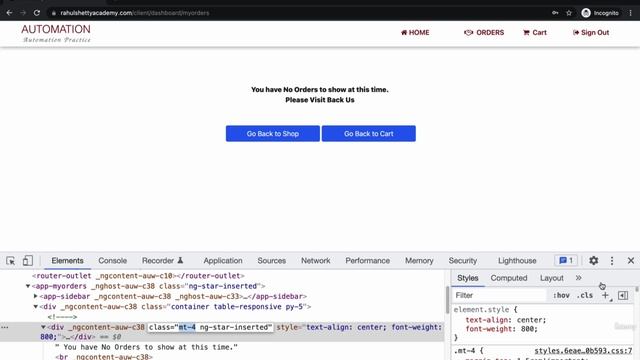This screenshot has height=360, width=640.
Task: Click the class="mt-4 ng-star-inserted" attribute
Action: pos(210,327)
